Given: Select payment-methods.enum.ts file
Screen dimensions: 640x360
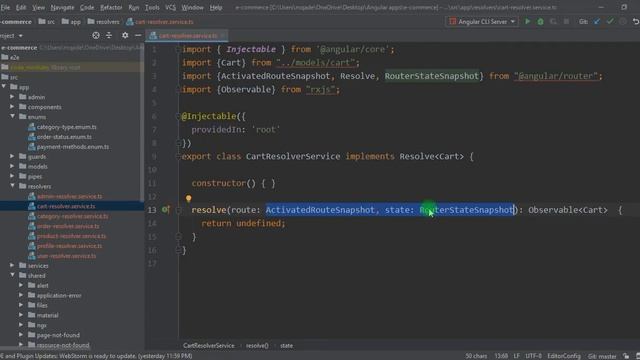Looking at the screenshot, I should pyautogui.click(x=73, y=147).
